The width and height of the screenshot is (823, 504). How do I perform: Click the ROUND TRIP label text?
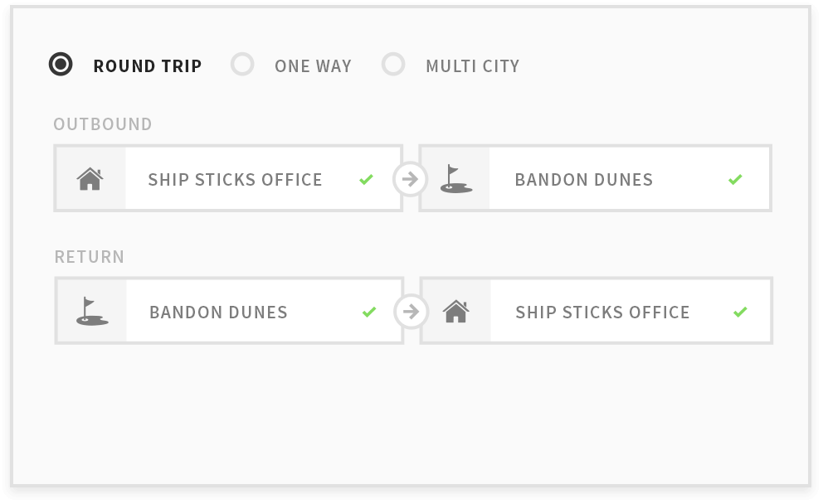pyautogui.click(x=148, y=66)
